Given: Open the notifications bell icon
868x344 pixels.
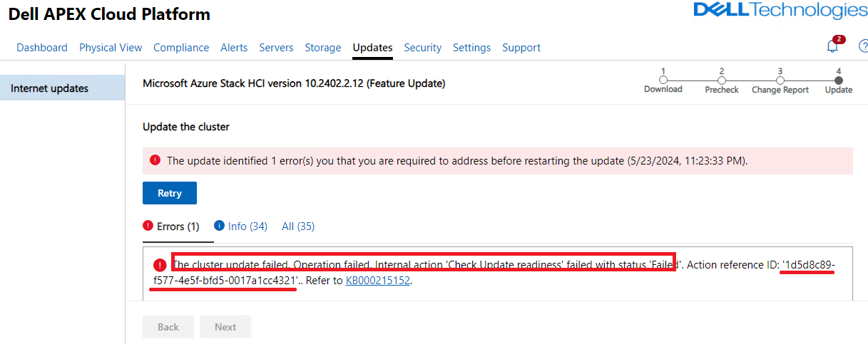Looking at the screenshot, I should point(832,47).
